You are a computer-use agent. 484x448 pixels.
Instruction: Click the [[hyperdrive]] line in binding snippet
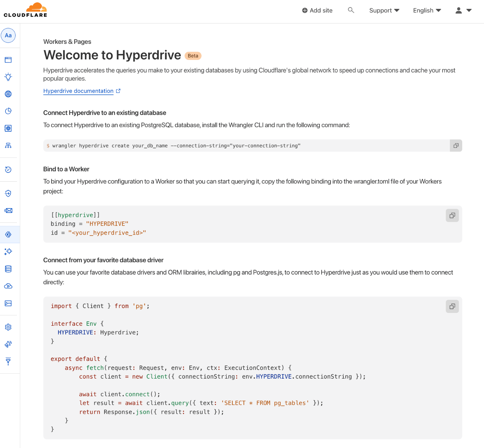coord(75,215)
